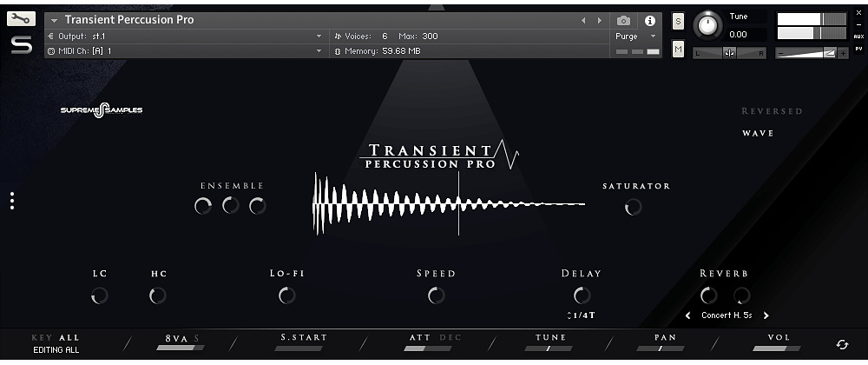Select the previous reverb preset arrow
Image resolution: width=868 pixels, height=365 pixels.
[687, 315]
